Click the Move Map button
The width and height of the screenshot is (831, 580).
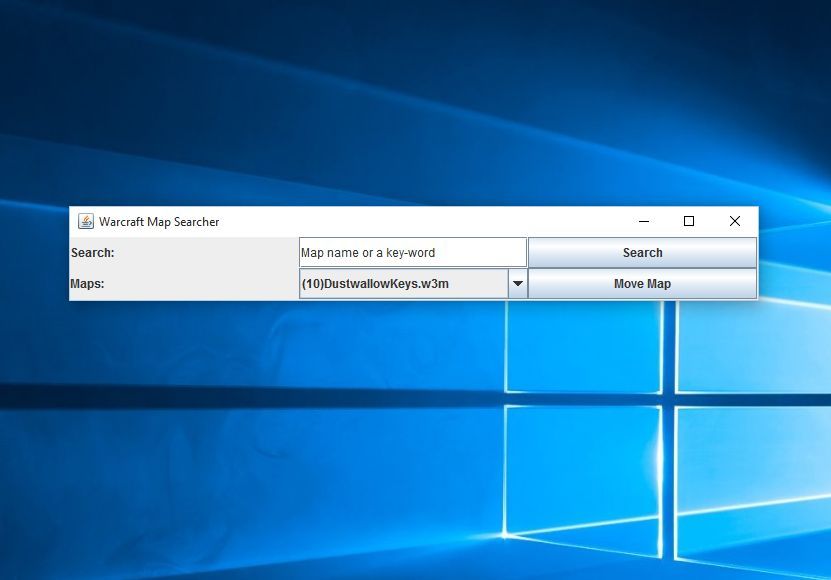tap(642, 284)
